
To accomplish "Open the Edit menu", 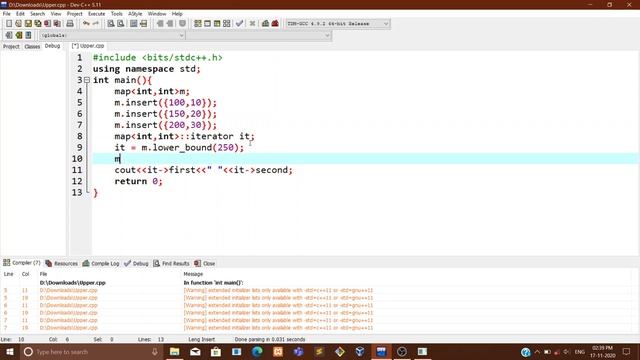I will coord(20,14).
